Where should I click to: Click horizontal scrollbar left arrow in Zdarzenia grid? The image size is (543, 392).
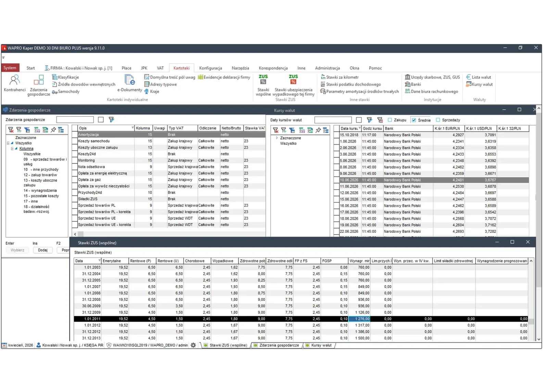[x=75, y=235]
